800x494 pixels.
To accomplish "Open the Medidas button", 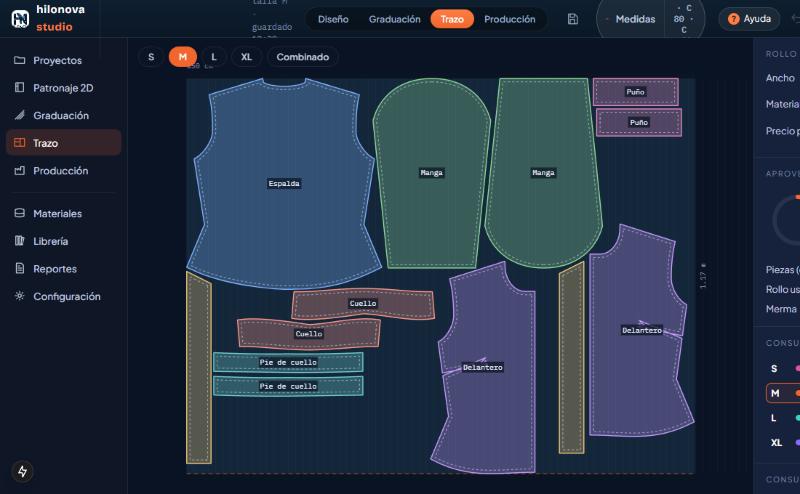I will pos(635,19).
